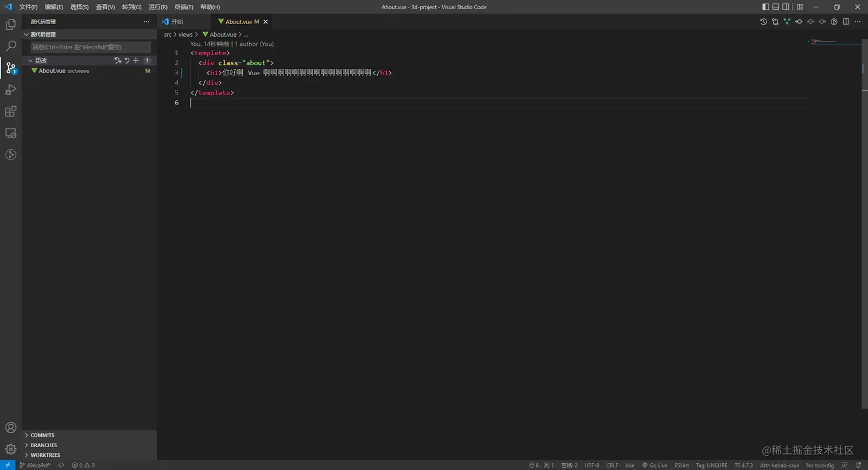Toggle bottom panel visibility
The height and width of the screenshot is (470, 868).
[x=776, y=7]
